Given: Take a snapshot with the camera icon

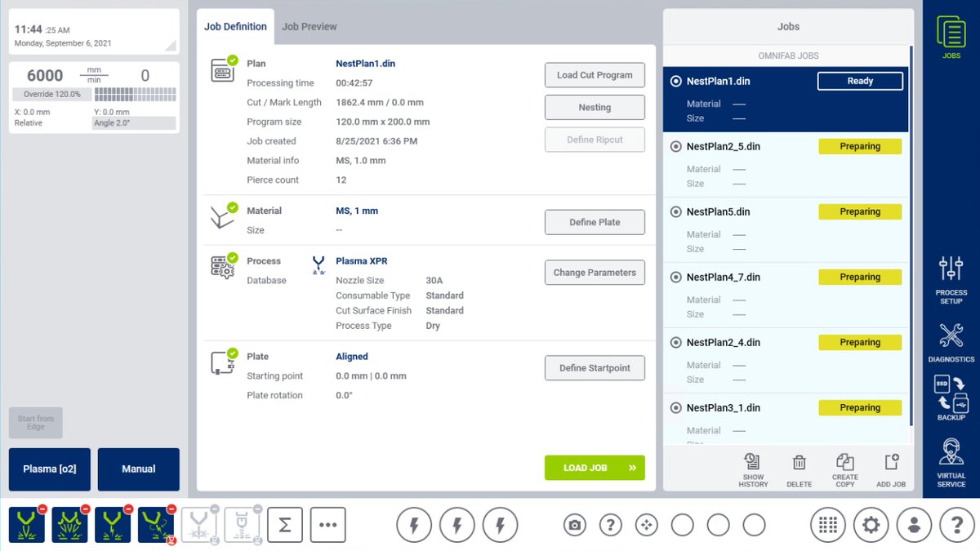Looking at the screenshot, I should coord(575,525).
